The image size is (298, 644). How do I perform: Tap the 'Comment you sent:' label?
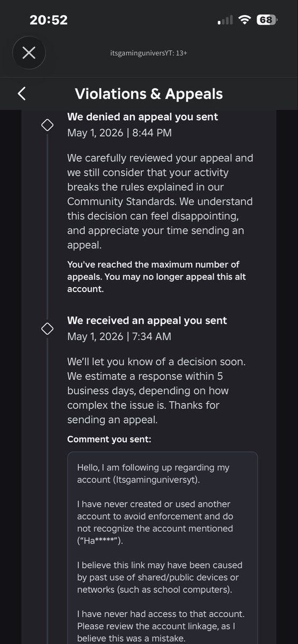(x=110, y=440)
